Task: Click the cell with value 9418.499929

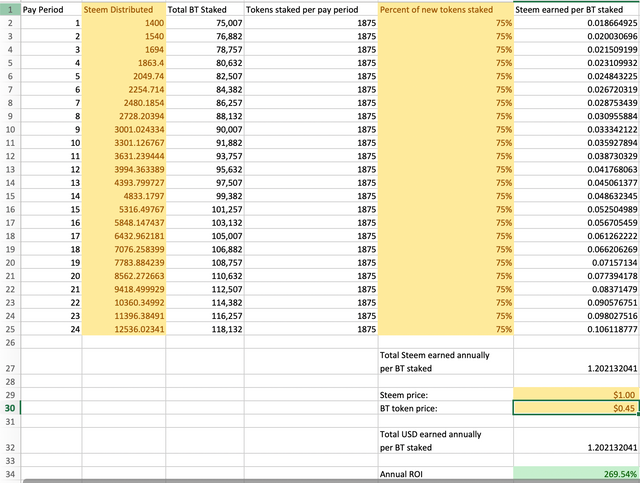Action: [x=124, y=289]
